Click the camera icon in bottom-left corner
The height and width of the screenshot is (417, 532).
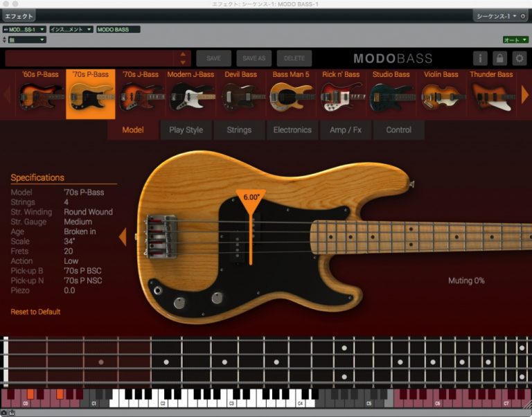tap(4, 413)
